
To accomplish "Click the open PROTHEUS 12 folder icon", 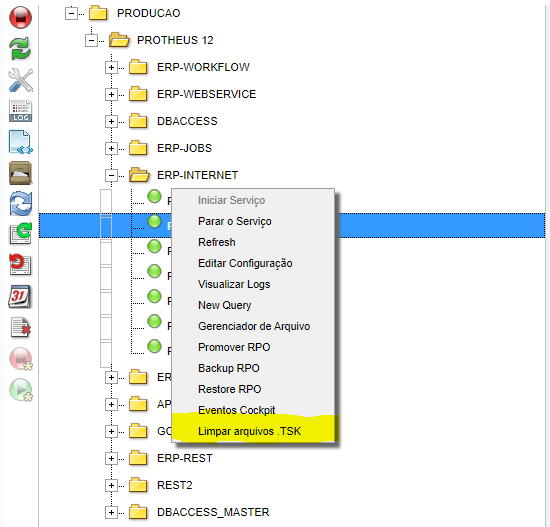I will 119,40.
